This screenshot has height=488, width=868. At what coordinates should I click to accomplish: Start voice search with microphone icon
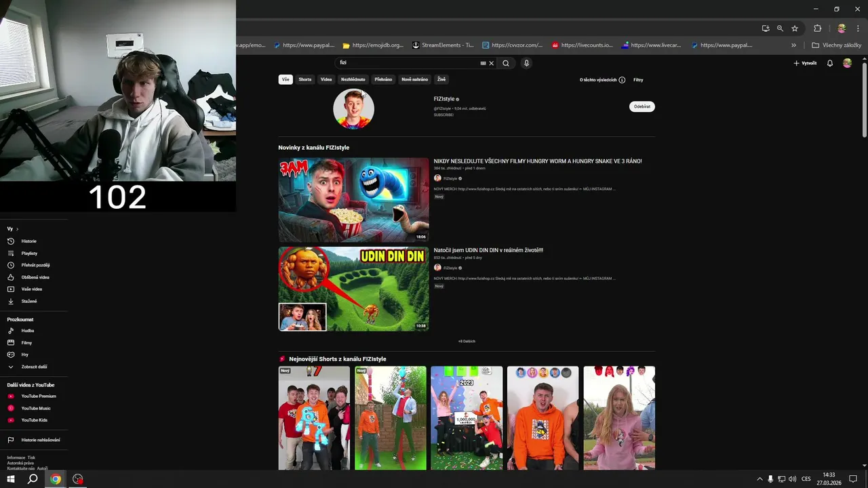(526, 63)
